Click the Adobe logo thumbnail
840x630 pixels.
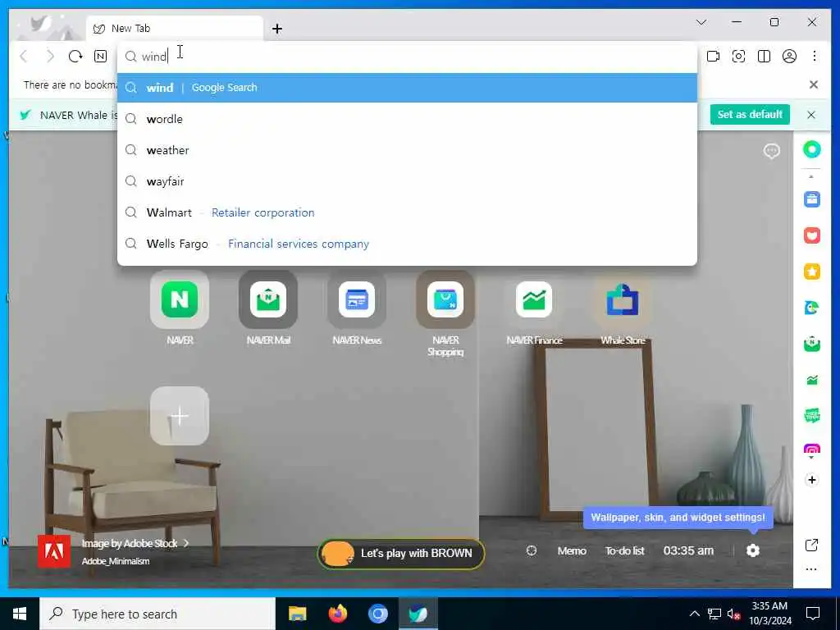click(x=54, y=551)
